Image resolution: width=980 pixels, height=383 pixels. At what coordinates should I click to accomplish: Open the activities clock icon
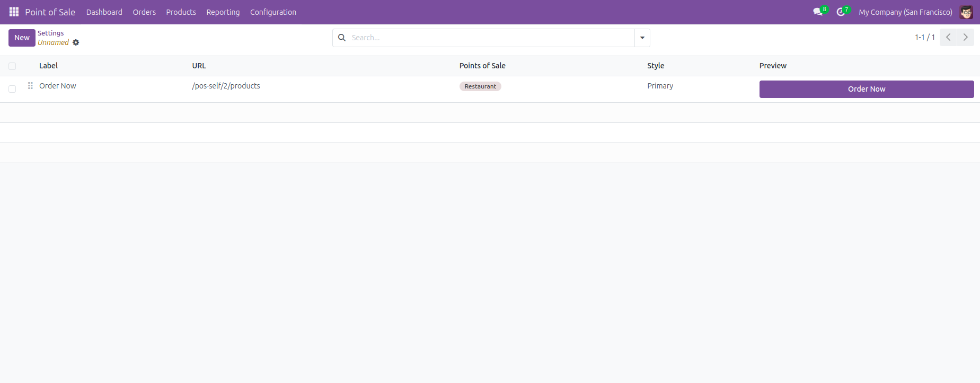(x=841, y=12)
